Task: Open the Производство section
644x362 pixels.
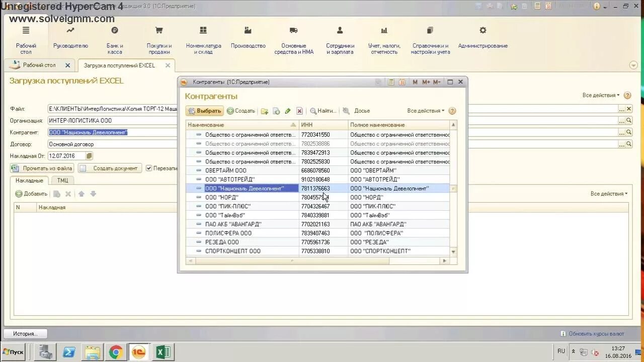Action: [x=248, y=39]
